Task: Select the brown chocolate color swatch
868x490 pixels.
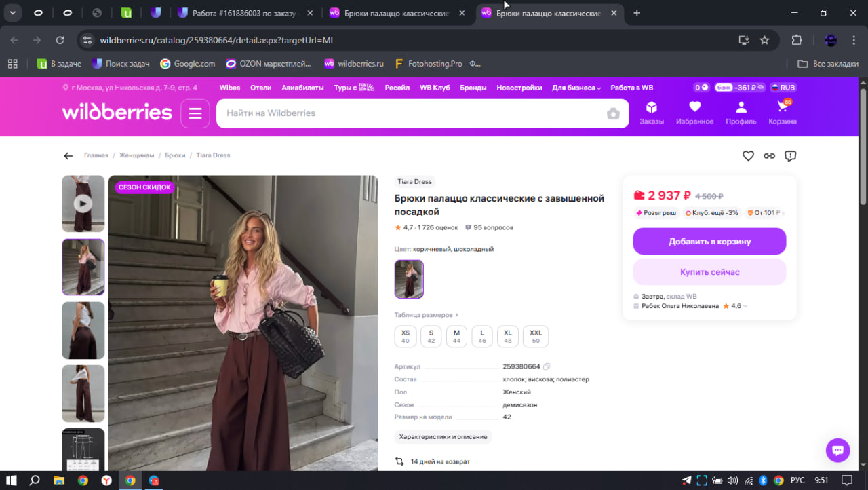Action: pos(409,279)
